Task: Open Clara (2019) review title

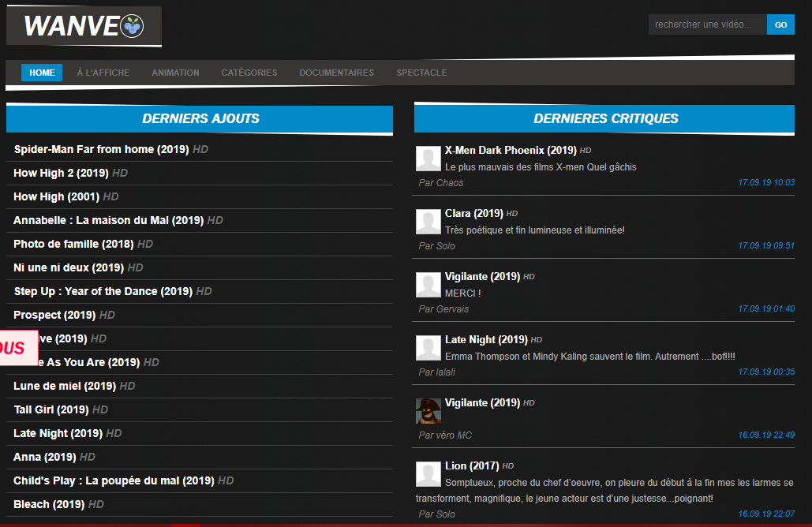Action: 473,213
